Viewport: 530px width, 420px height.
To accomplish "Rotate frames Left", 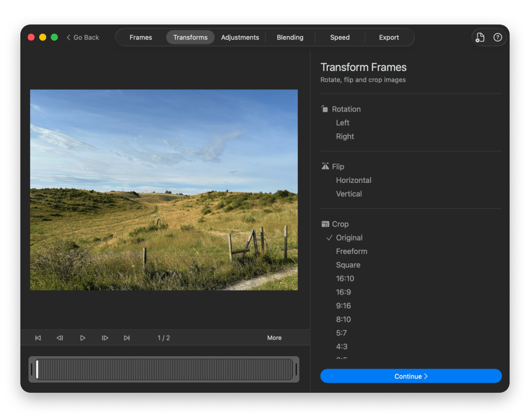I will pyautogui.click(x=342, y=123).
